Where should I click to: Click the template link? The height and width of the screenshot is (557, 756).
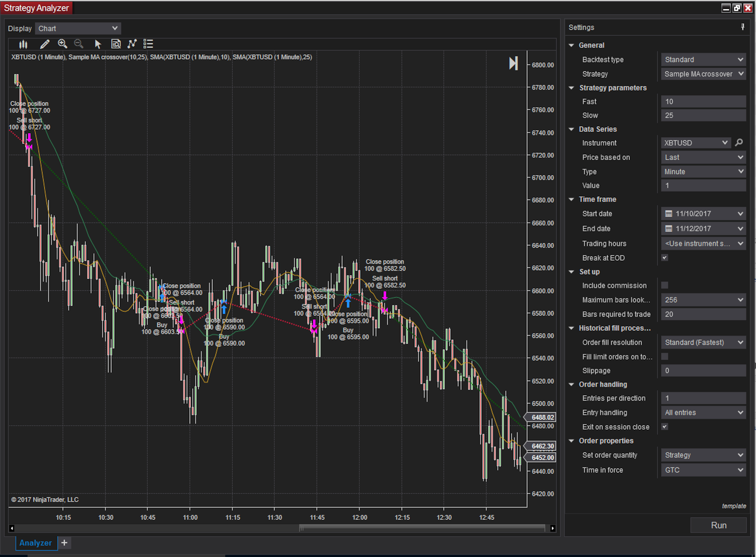pos(734,506)
